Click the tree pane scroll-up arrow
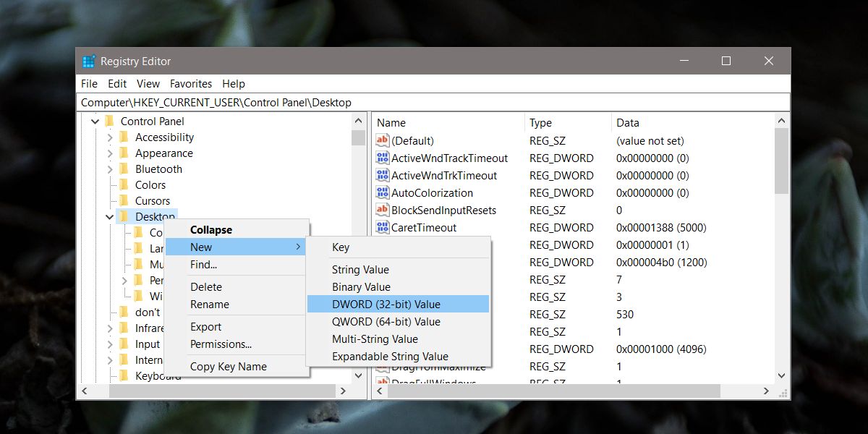This screenshot has width=868, height=434. tap(359, 121)
